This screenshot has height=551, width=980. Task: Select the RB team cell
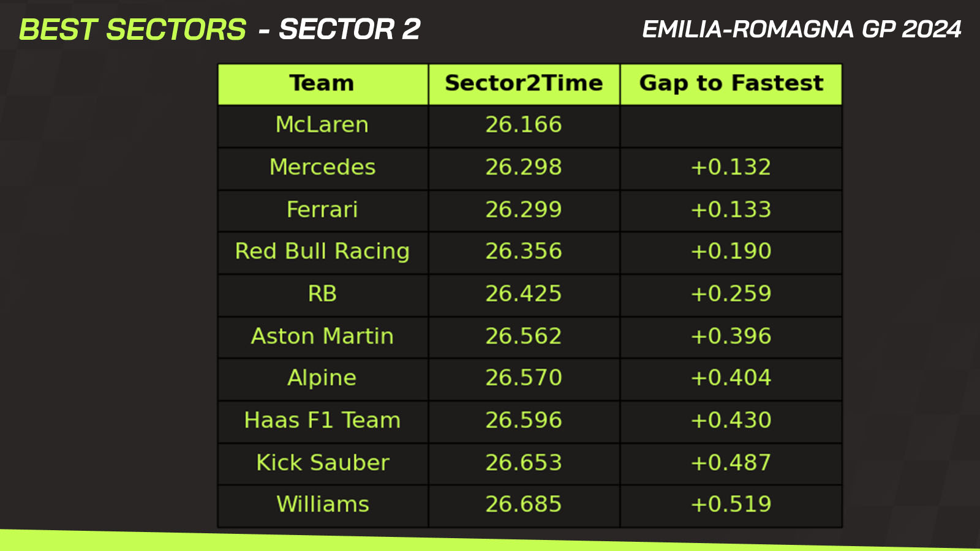click(323, 294)
